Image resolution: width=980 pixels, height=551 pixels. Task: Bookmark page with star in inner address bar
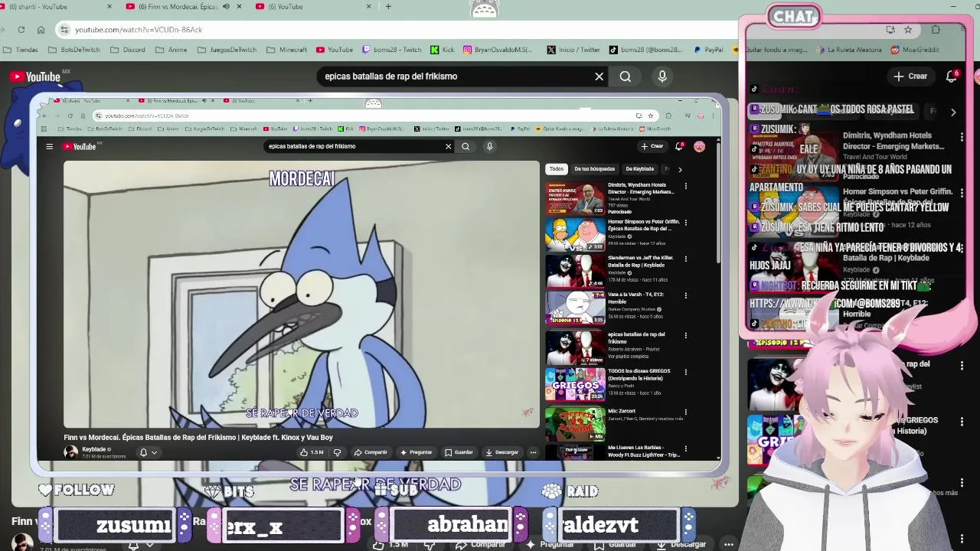[650, 116]
